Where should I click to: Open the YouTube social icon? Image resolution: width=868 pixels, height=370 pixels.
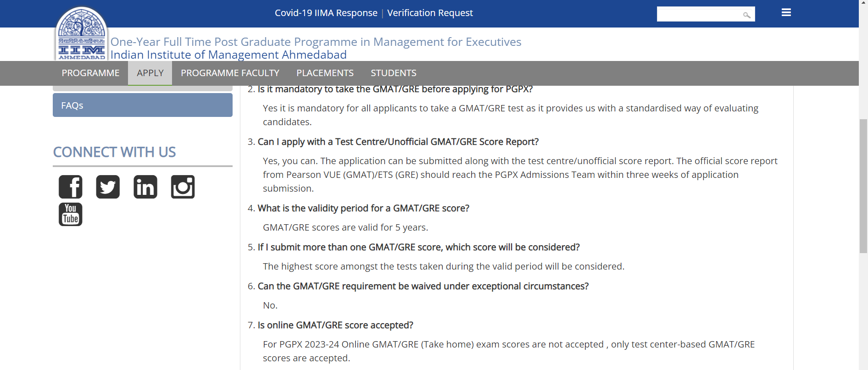coord(71,215)
